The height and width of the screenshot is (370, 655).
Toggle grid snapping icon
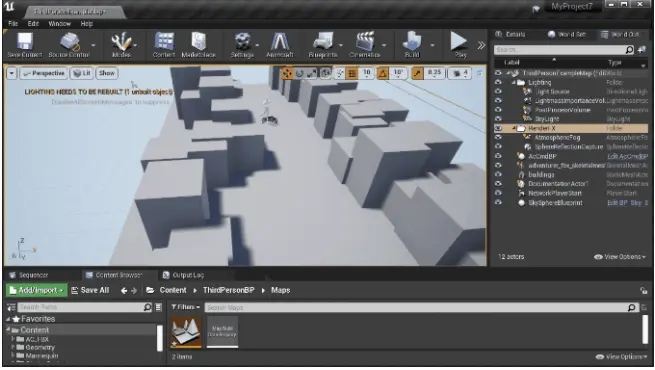tap(352, 73)
